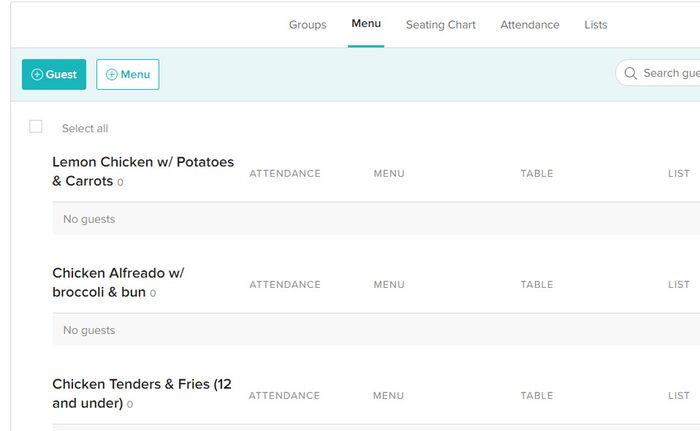Focus the Search guests input field
The height and width of the screenshot is (431, 700).
[670, 73]
